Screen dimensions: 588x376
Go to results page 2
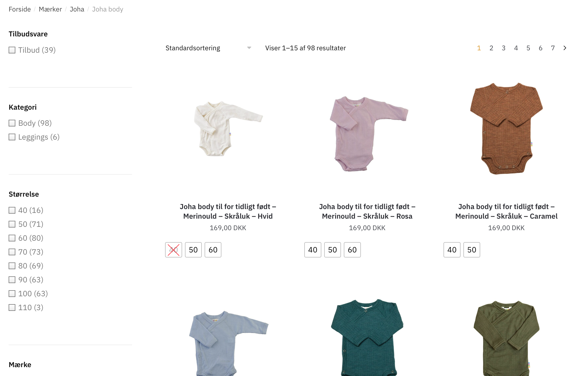491,48
